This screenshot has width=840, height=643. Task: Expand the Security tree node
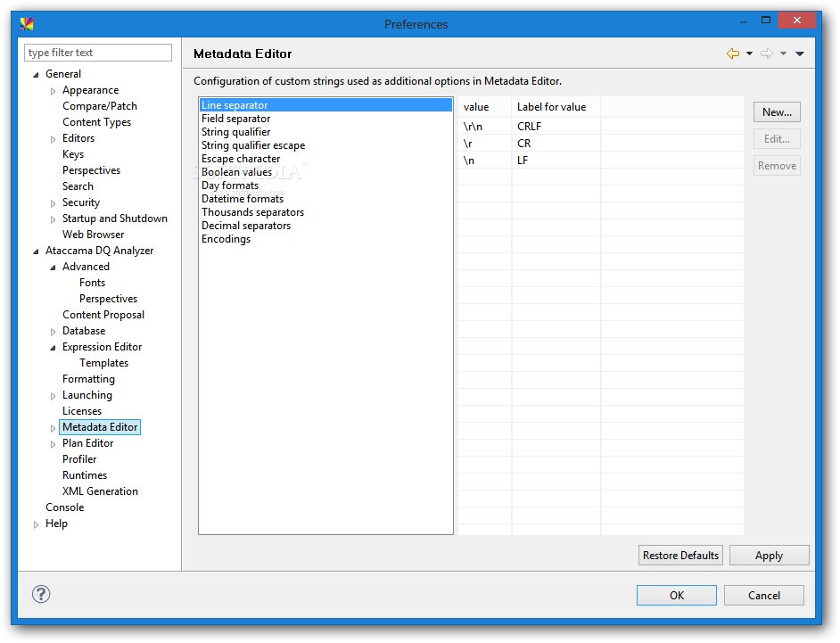point(53,203)
